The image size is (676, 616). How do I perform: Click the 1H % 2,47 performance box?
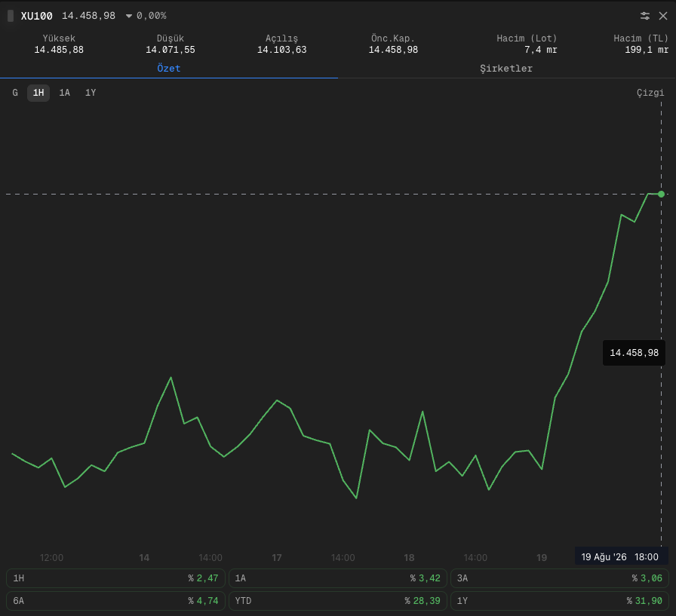point(115,578)
